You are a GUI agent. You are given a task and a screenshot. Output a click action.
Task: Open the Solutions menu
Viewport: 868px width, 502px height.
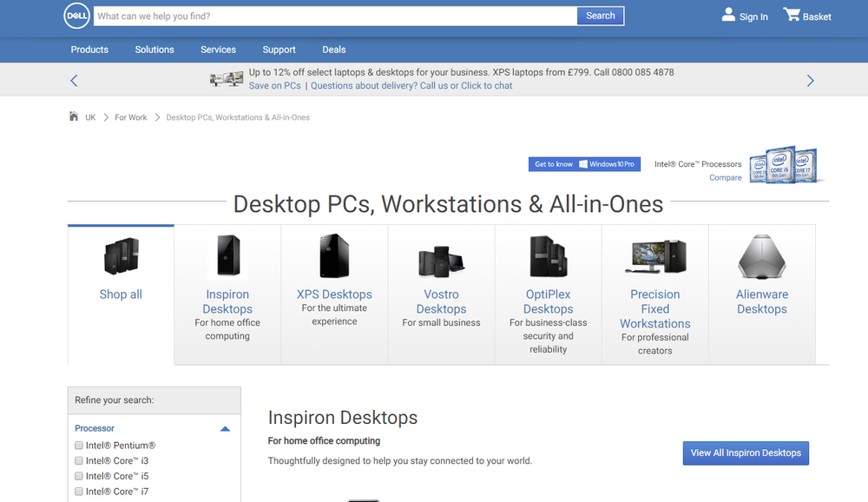coord(155,50)
